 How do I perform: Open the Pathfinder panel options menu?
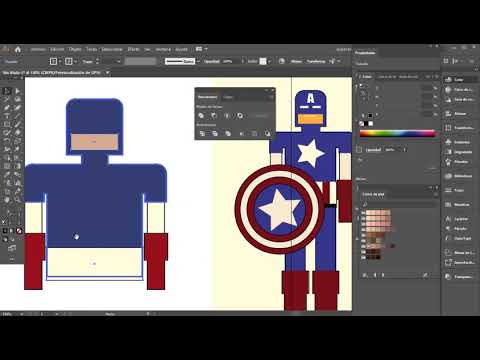pos(271,97)
